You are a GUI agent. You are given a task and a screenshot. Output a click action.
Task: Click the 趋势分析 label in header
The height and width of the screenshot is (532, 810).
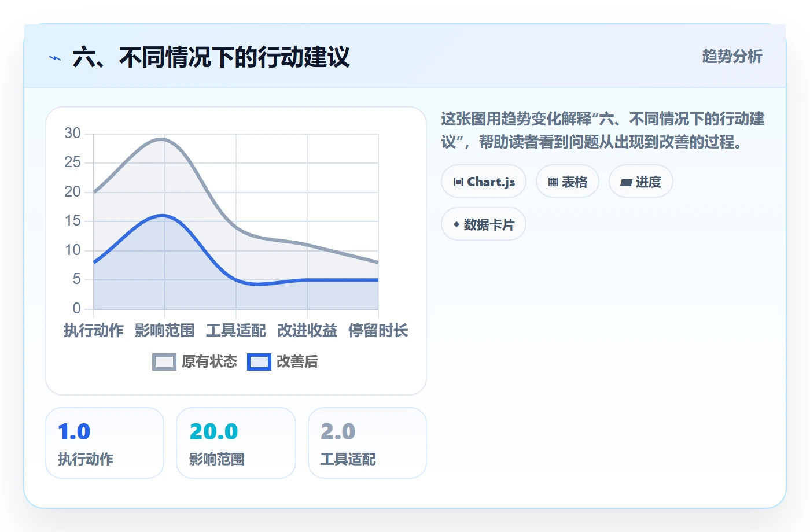tap(732, 56)
